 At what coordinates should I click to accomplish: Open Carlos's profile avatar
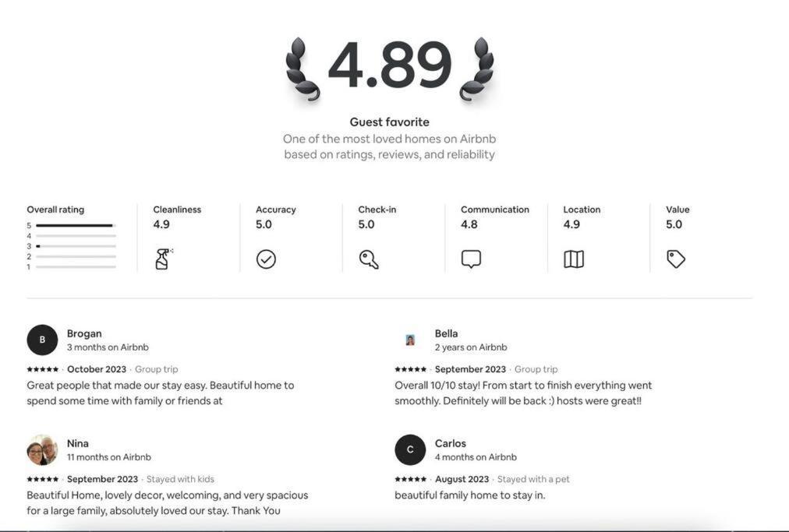410,450
